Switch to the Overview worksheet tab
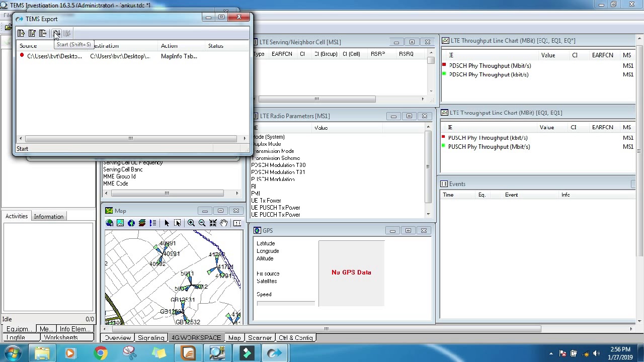 [x=118, y=338]
